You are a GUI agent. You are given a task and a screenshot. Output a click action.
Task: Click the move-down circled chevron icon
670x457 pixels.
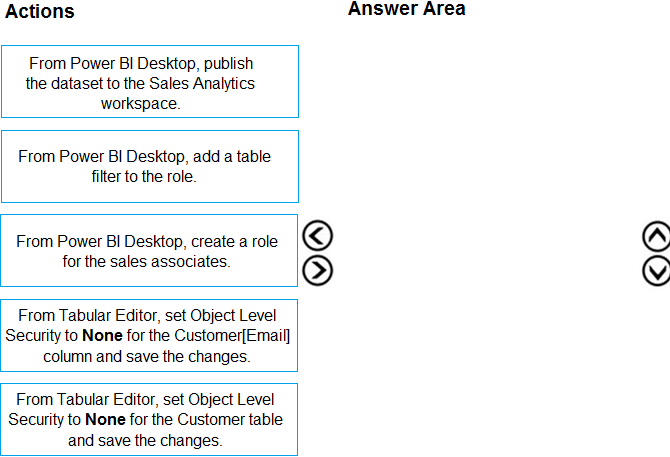pyautogui.click(x=656, y=270)
